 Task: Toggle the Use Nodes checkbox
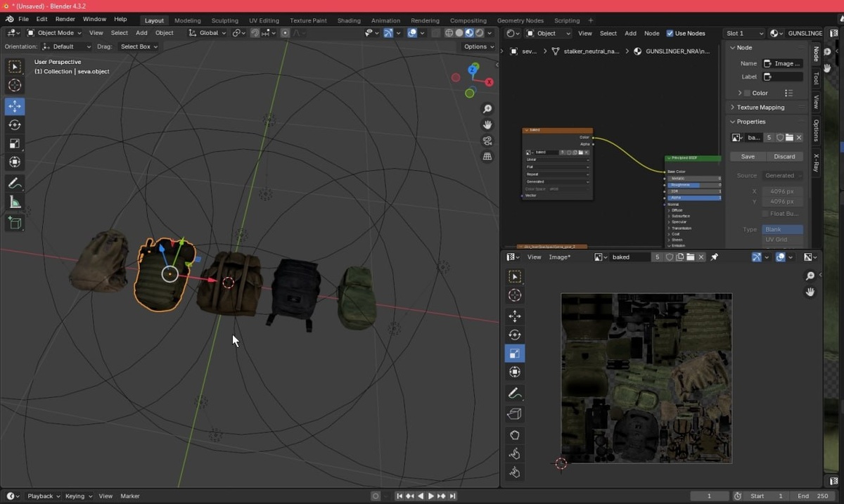(670, 33)
